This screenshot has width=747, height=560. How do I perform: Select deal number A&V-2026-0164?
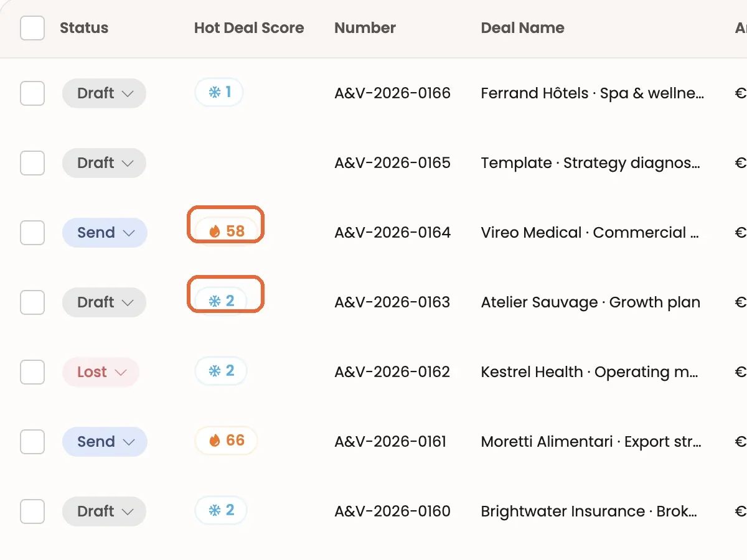coord(393,233)
